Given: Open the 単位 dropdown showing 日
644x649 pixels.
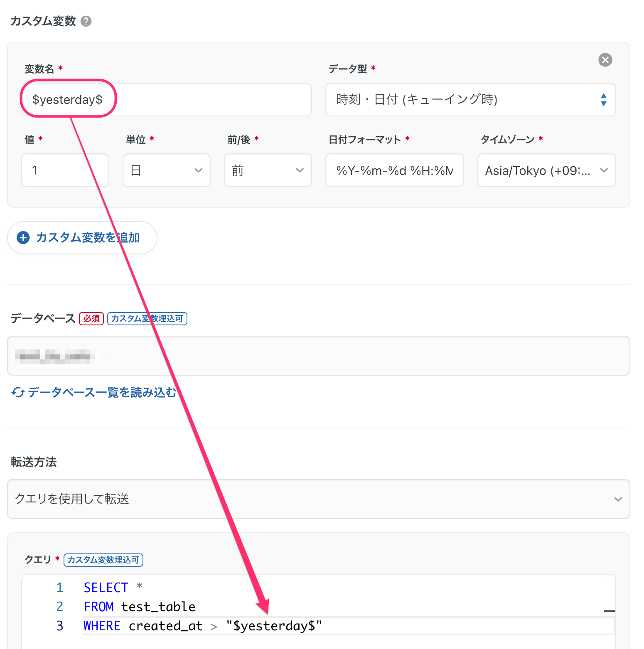Looking at the screenshot, I should coord(167,170).
